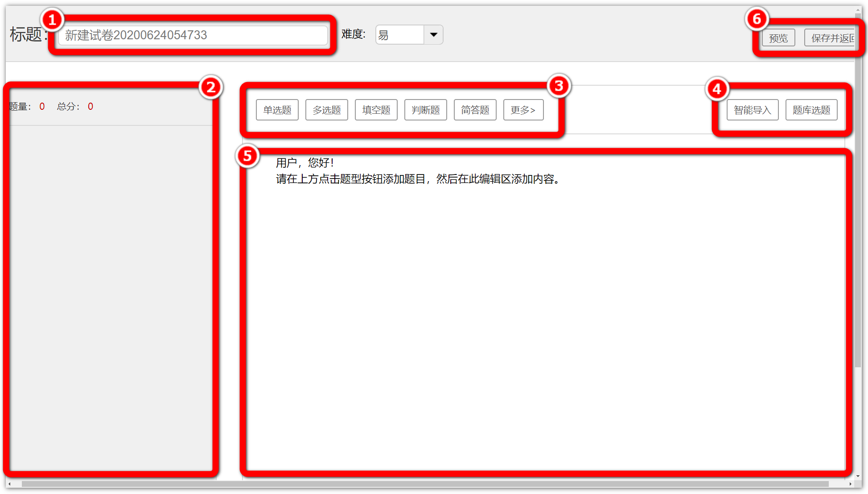Click the scroll-right arrow at bottom
The height and width of the screenshot is (494, 868).
tap(850, 484)
